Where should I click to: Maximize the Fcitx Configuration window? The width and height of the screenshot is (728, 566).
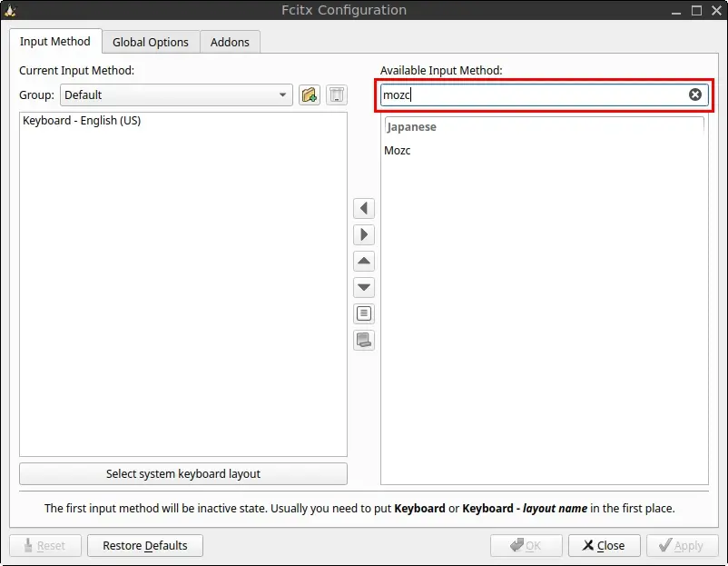point(696,10)
